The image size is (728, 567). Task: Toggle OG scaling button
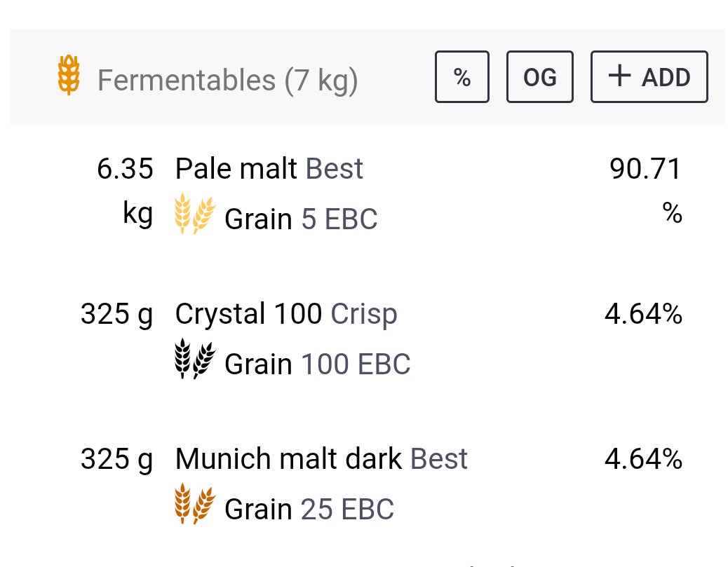539,76
